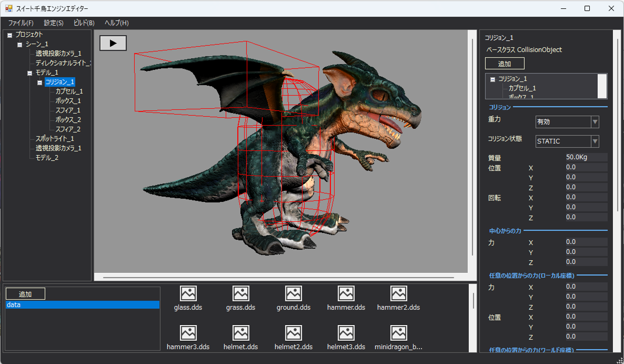Viewport: 624px width, 364px height.
Task: Select the minidragon_b... texture icon
Action: coord(398,333)
